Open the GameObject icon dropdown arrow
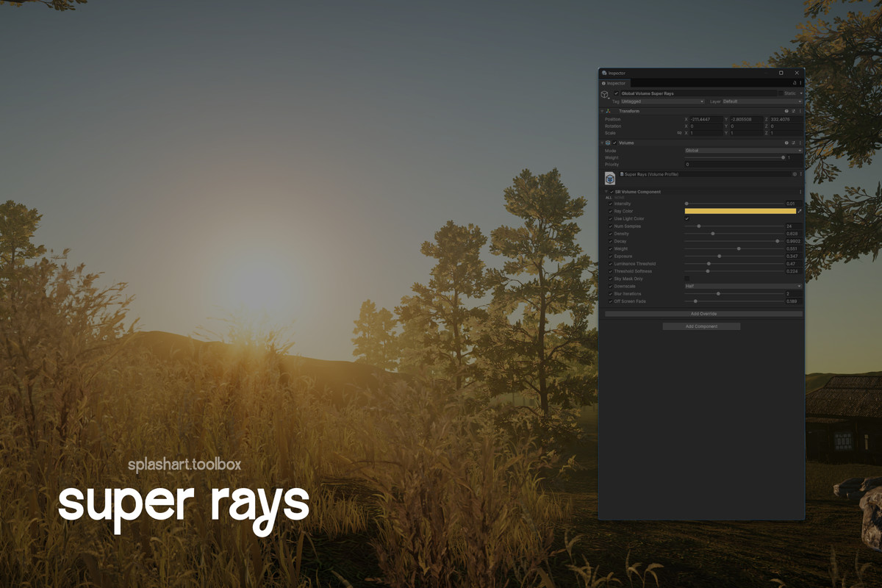The height and width of the screenshot is (588, 882). tap(609, 98)
